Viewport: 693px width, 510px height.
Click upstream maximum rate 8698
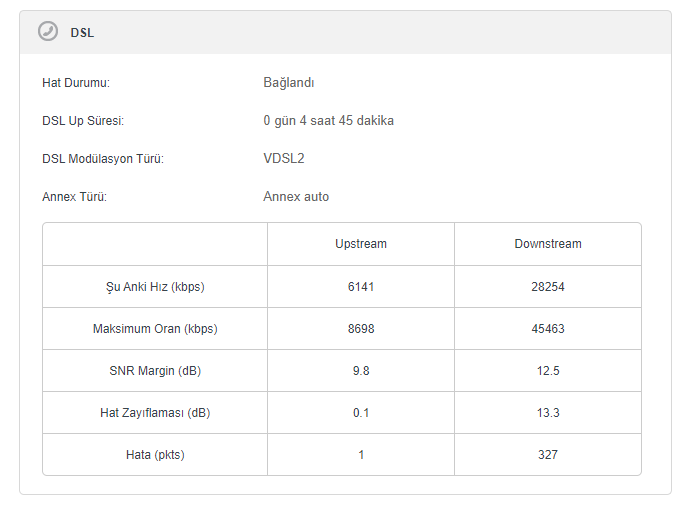pyautogui.click(x=361, y=329)
